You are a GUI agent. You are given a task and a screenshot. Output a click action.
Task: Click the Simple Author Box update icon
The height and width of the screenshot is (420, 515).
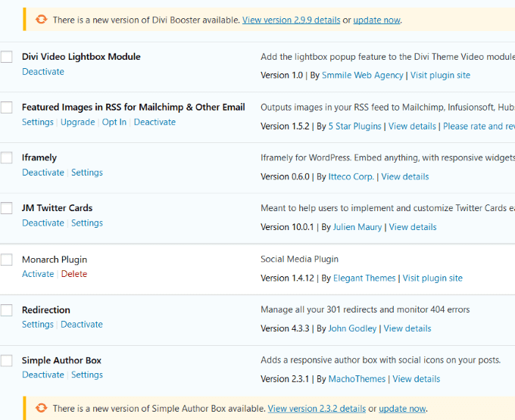[40, 409]
